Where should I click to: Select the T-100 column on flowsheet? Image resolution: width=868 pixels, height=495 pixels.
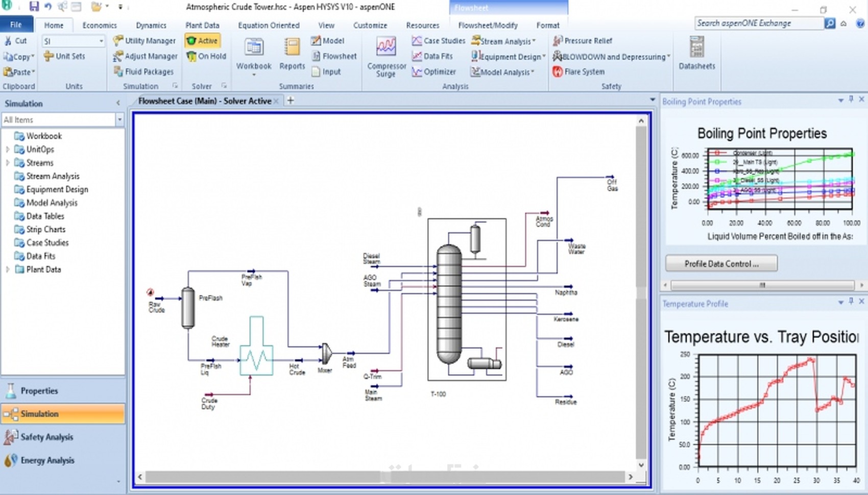click(x=449, y=304)
